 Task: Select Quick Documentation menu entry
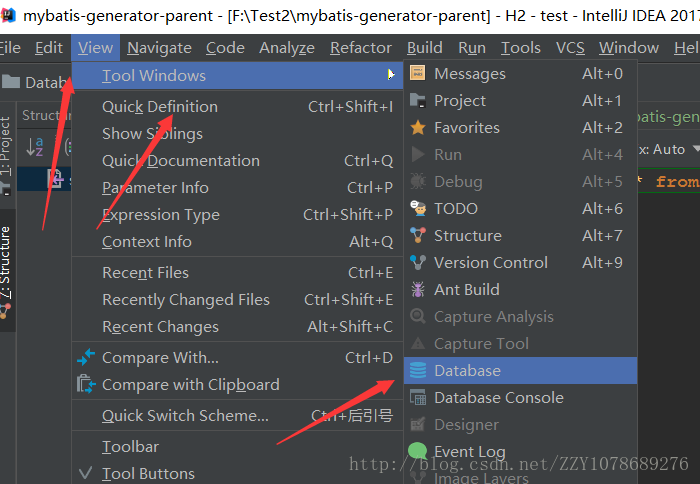237,161
